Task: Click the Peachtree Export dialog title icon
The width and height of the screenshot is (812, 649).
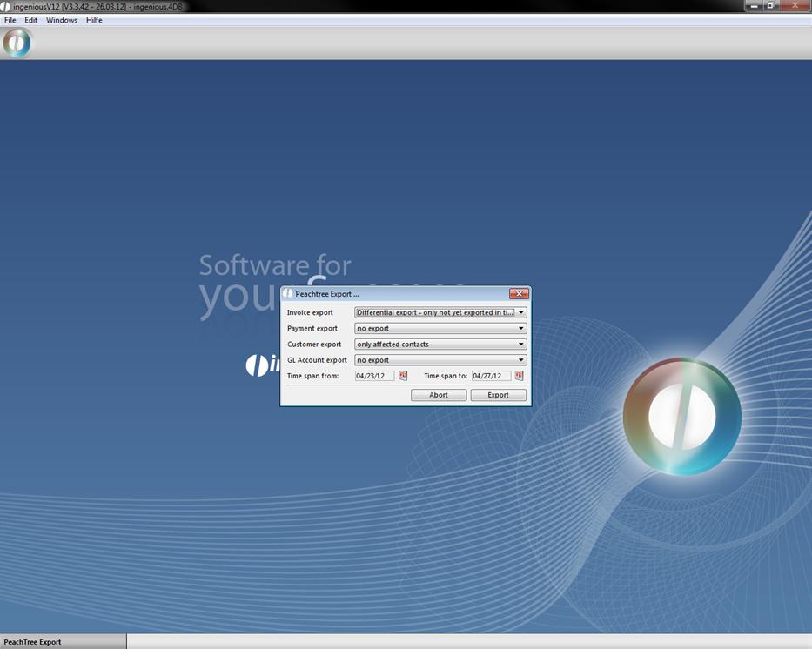Action: coord(288,294)
